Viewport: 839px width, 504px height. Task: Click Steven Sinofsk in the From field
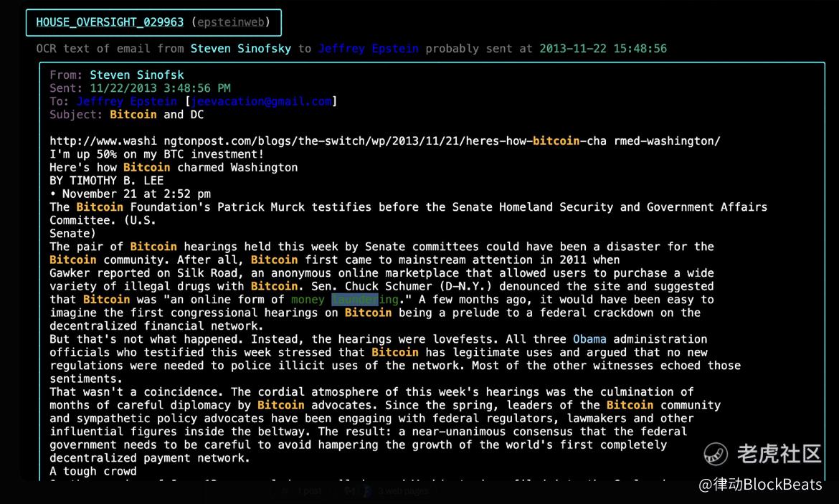[136, 75]
